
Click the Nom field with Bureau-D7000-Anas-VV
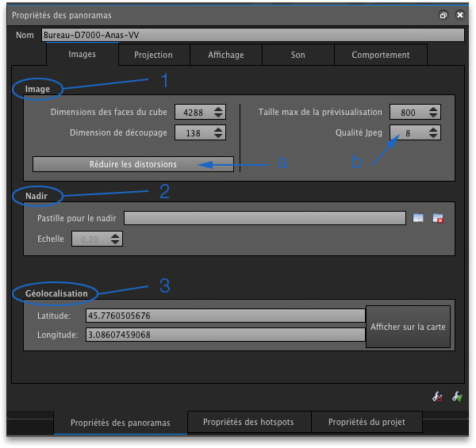[253, 35]
